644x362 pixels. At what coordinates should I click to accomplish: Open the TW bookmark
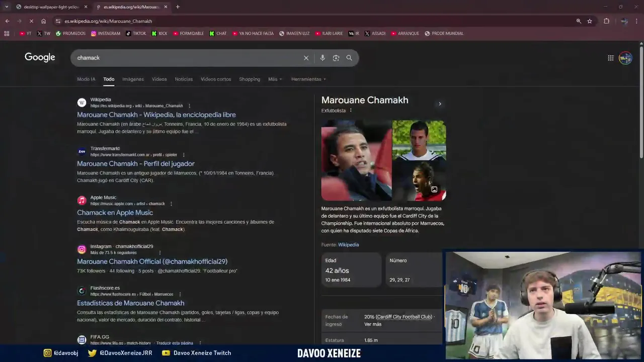coord(44,34)
